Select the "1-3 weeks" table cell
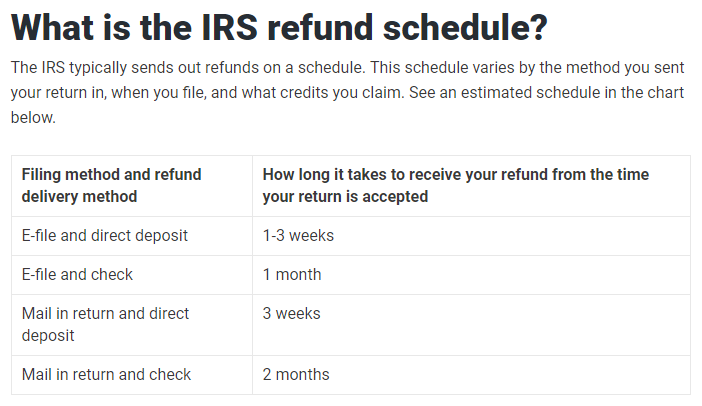This screenshot has width=702, height=406. [298, 236]
